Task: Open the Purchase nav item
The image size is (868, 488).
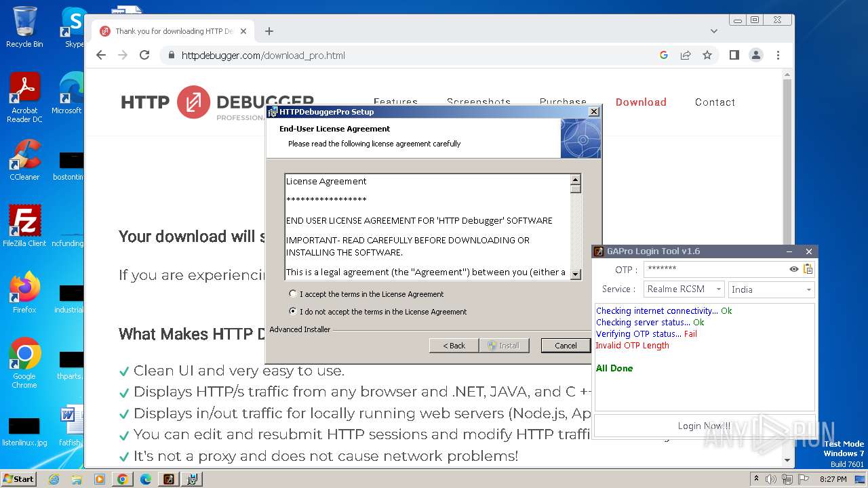Action: (x=563, y=102)
